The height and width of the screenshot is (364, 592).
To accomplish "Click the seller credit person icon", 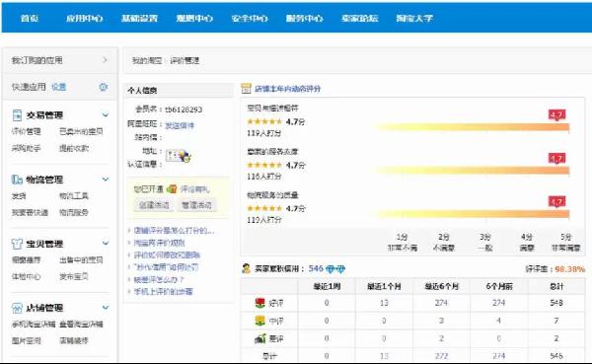I will pos(246,269).
